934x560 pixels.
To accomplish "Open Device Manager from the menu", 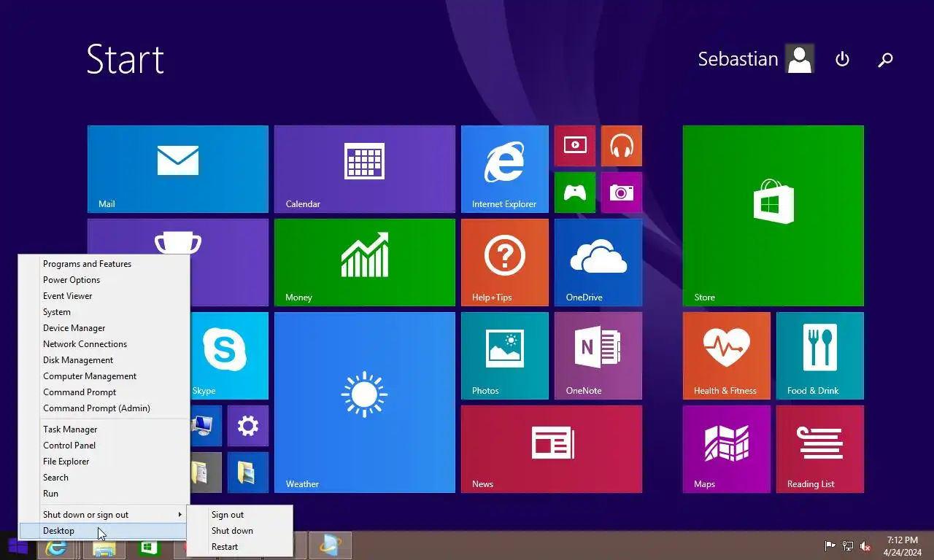I will tap(104, 328).
